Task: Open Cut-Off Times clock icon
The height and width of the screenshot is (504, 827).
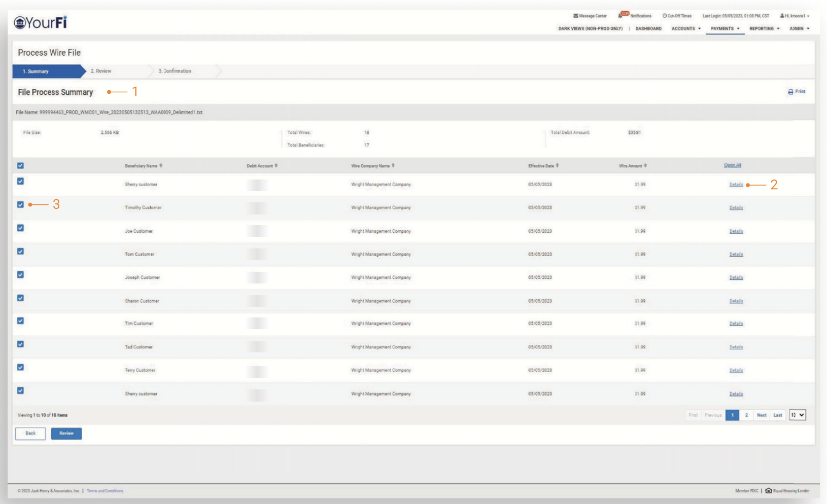Action: pyautogui.click(x=664, y=16)
